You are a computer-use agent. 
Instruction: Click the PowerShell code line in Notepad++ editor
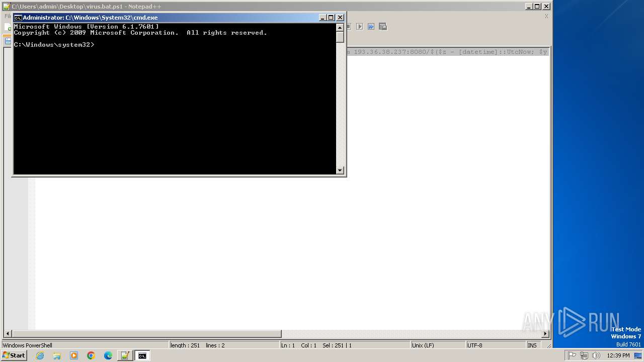click(x=447, y=52)
